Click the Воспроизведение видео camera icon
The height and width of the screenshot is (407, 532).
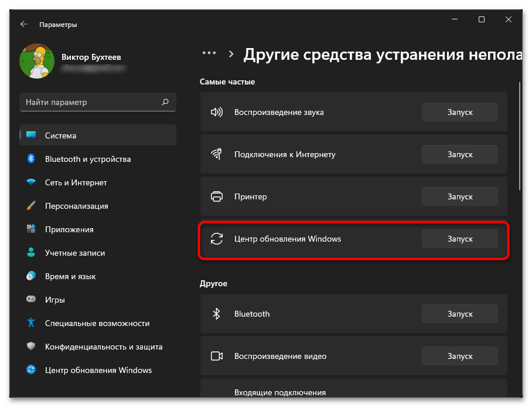click(x=217, y=356)
